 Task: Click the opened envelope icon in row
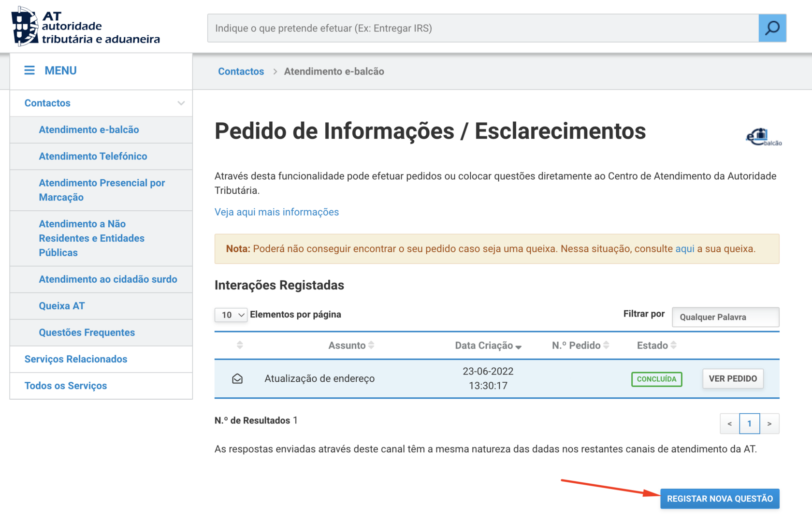tap(237, 379)
